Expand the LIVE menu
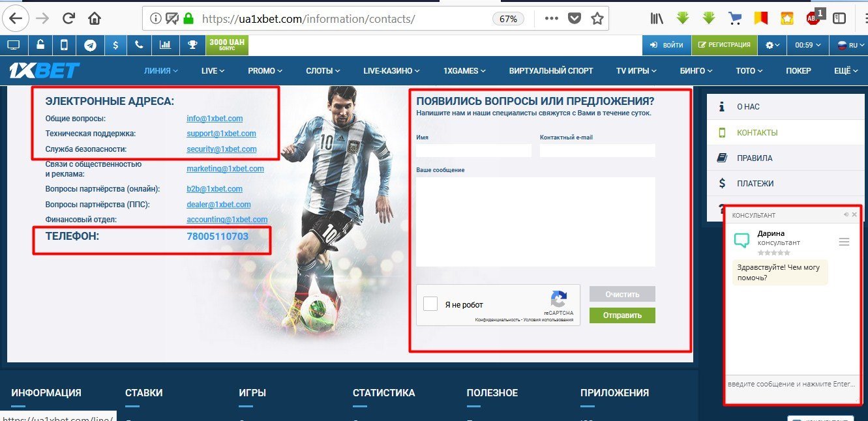 click(213, 71)
